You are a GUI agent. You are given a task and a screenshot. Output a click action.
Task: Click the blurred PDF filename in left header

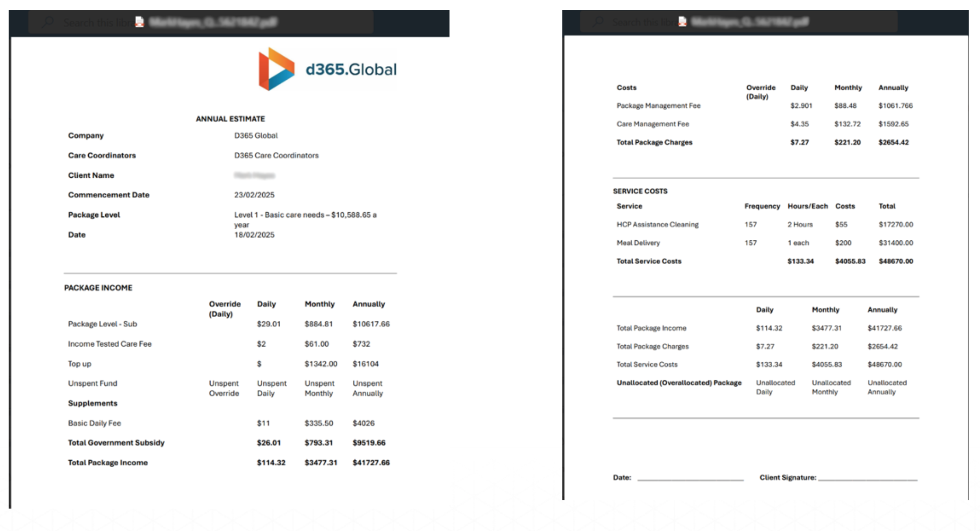[213, 22]
